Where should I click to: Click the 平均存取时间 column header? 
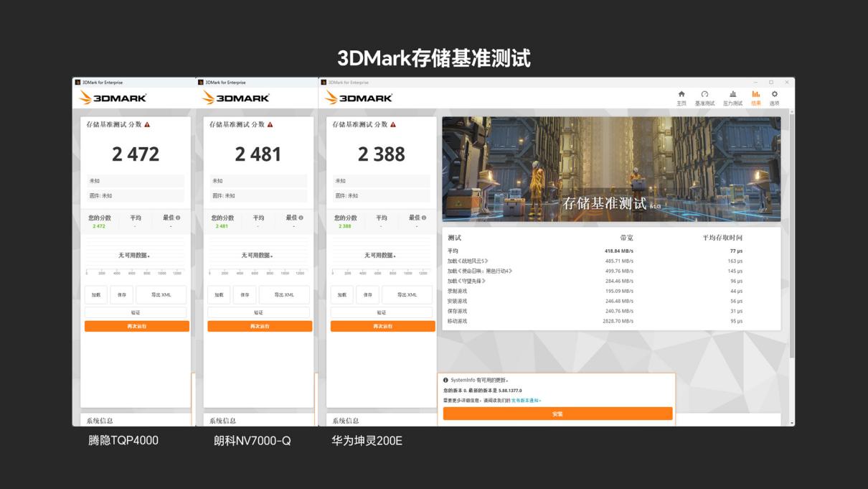(722, 238)
